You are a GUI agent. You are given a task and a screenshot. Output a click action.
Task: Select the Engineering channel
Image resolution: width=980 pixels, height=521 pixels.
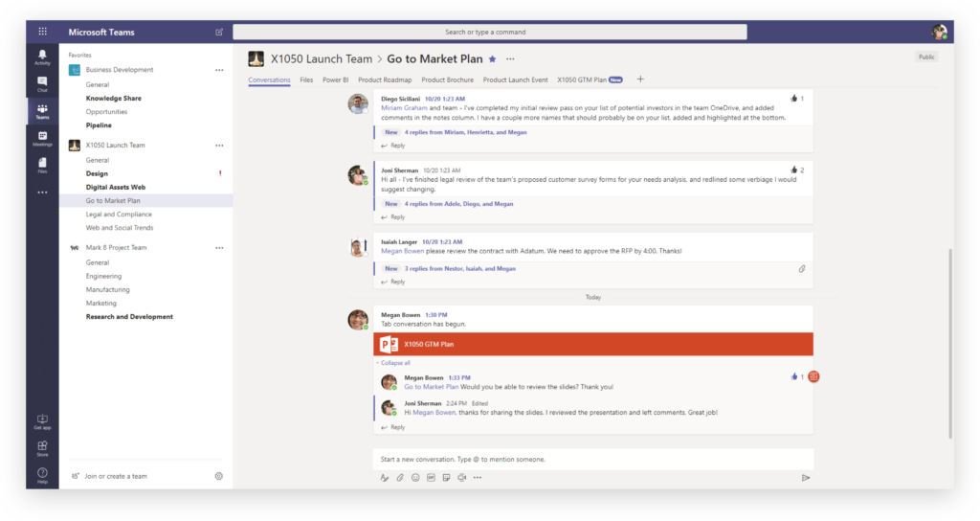pos(103,276)
